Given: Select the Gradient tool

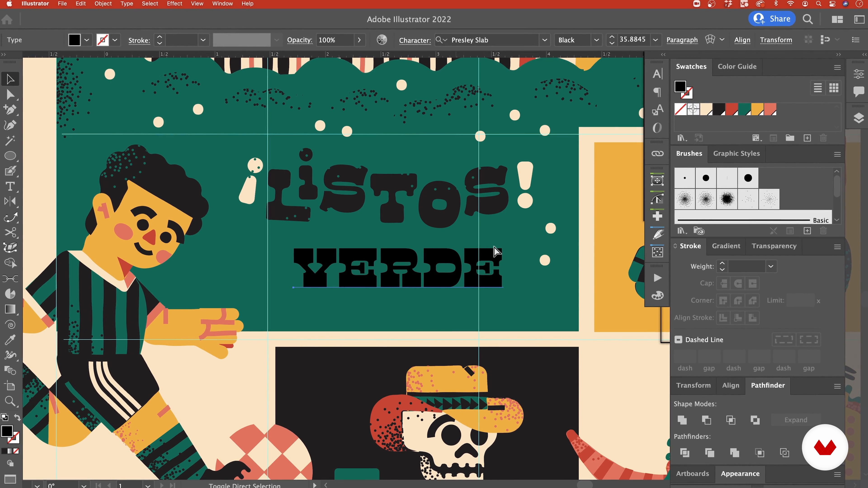Looking at the screenshot, I should (x=10, y=309).
